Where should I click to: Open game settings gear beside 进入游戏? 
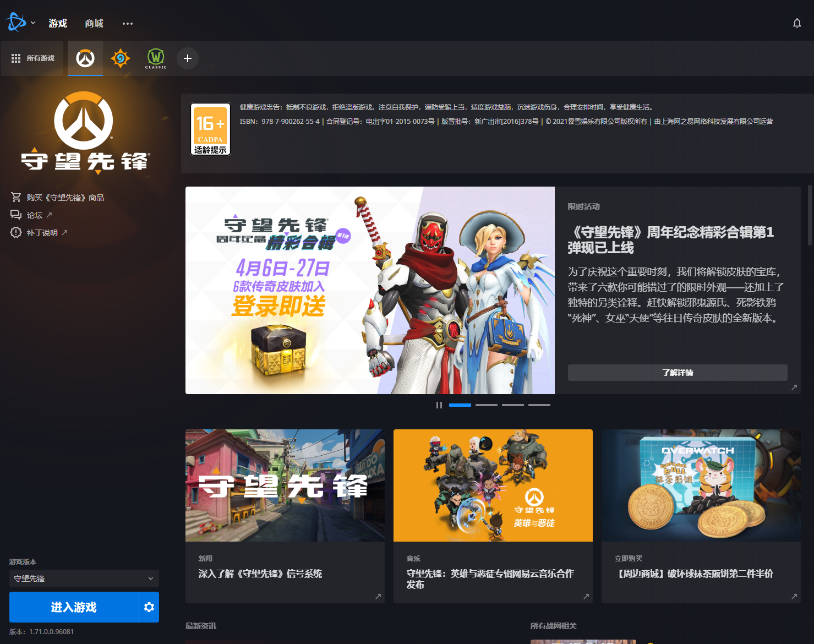149,607
